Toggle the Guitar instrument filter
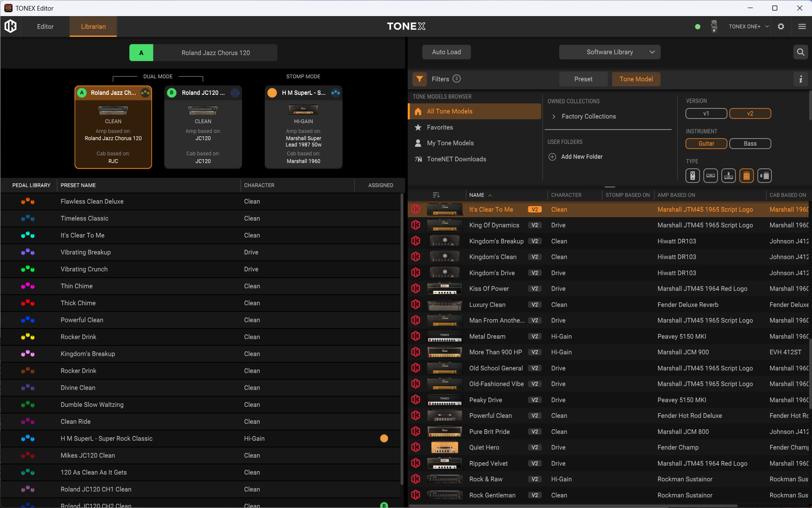Screen dimensions: 812x508 (706, 144)
